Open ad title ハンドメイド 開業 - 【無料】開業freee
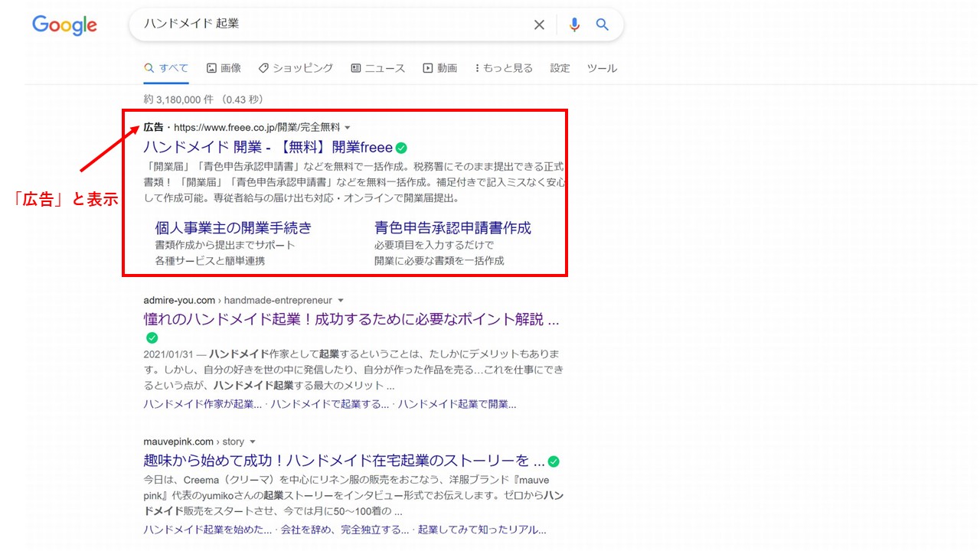Viewport: 980px width, 551px height. [268, 148]
